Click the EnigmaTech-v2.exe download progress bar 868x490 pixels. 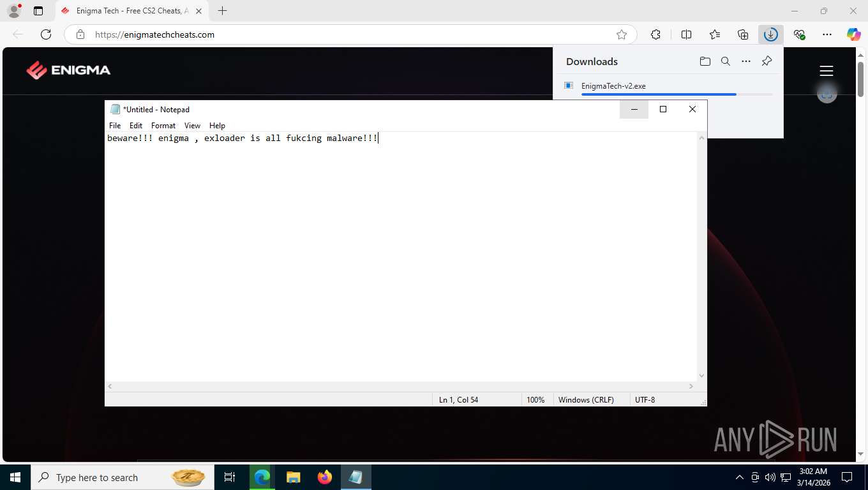[677, 94]
